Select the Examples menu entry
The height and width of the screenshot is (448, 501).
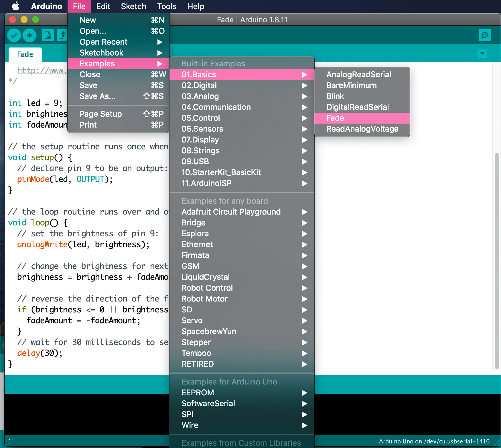coord(119,64)
